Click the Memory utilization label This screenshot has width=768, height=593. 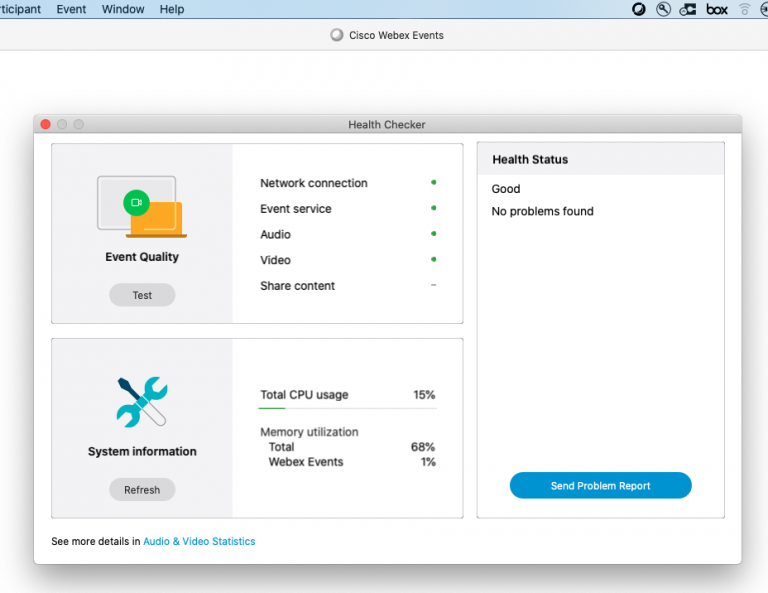coord(309,432)
